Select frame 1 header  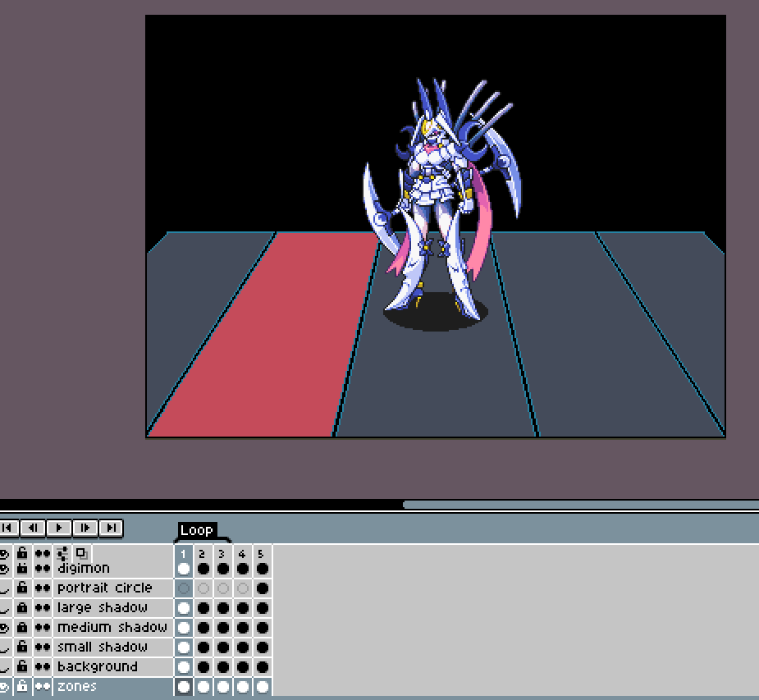(184, 554)
